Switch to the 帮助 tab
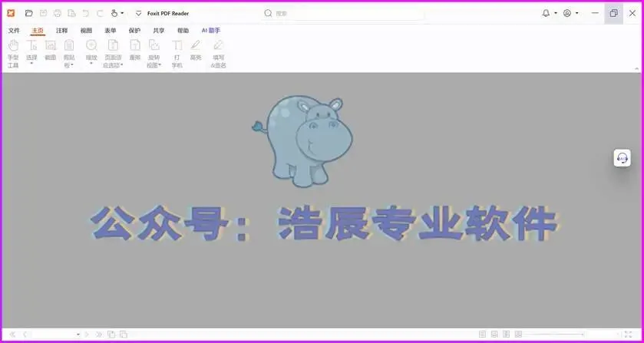Image resolution: width=644 pixels, height=343 pixels. [x=183, y=31]
